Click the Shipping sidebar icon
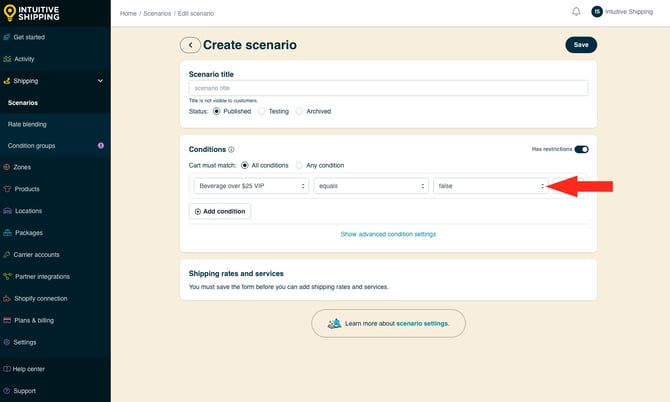Image resolution: width=670 pixels, height=402 pixels. (x=7, y=81)
